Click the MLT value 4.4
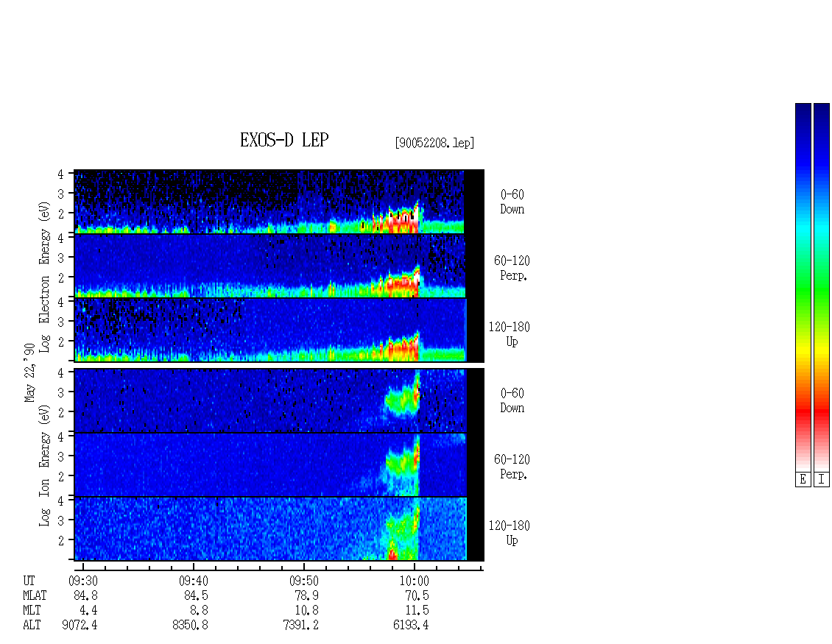Image resolution: width=832 pixels, height=644 pixels. [88, 611]
